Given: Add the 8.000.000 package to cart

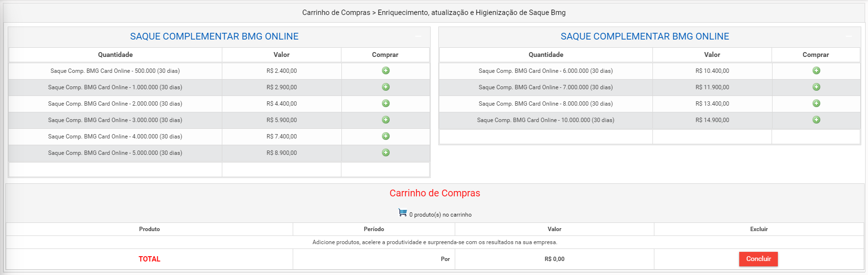Looking at the screenshot, I should click(816, 103).
